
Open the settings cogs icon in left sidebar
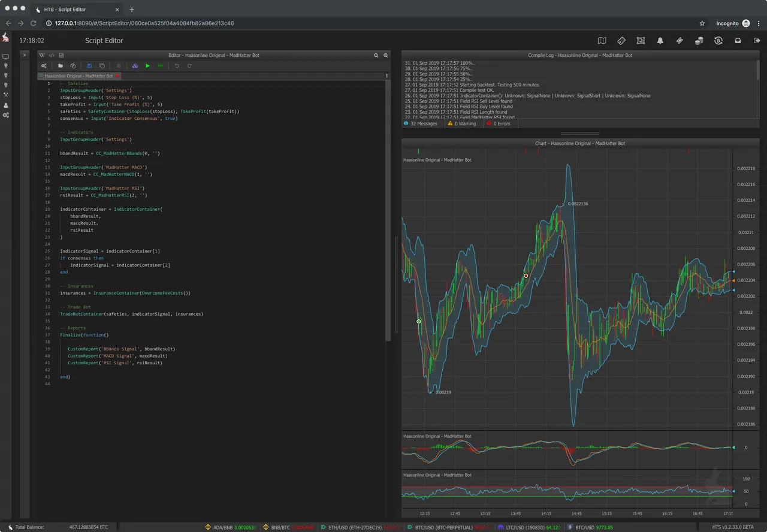5,115
